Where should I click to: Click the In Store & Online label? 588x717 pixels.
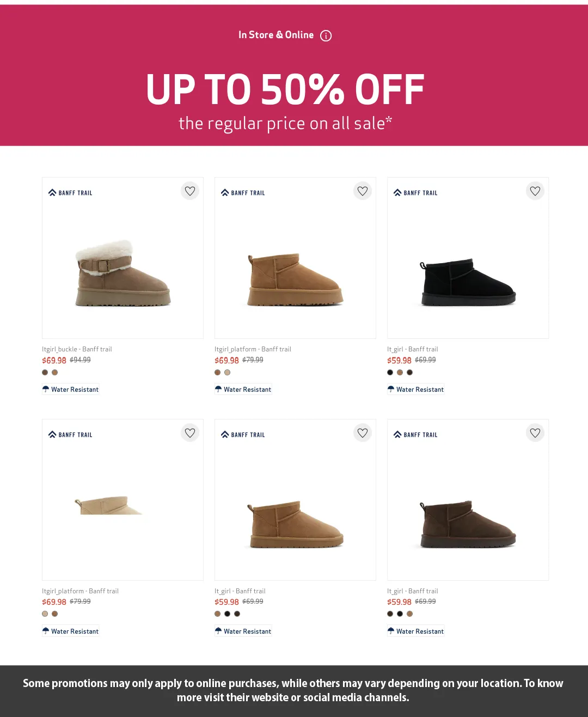point(275,35)
